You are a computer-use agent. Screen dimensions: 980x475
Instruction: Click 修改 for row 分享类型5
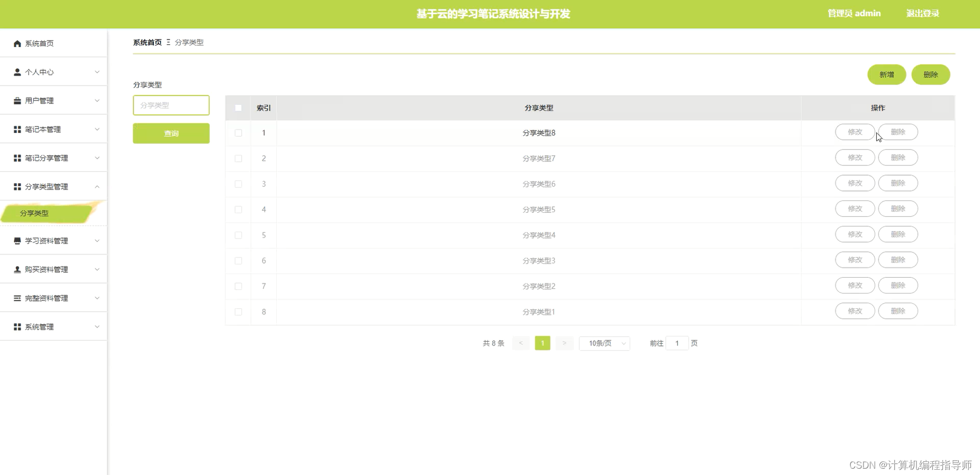tap(855, 209)
